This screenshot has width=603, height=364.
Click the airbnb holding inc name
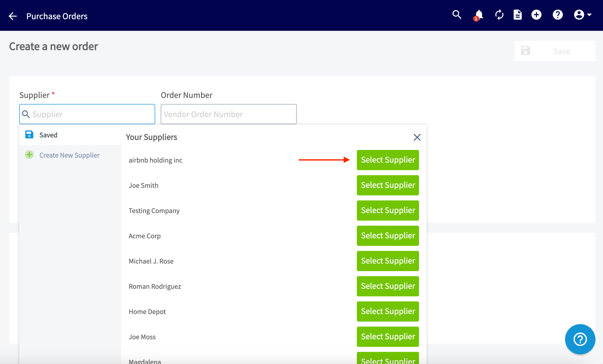pos(155,160)
